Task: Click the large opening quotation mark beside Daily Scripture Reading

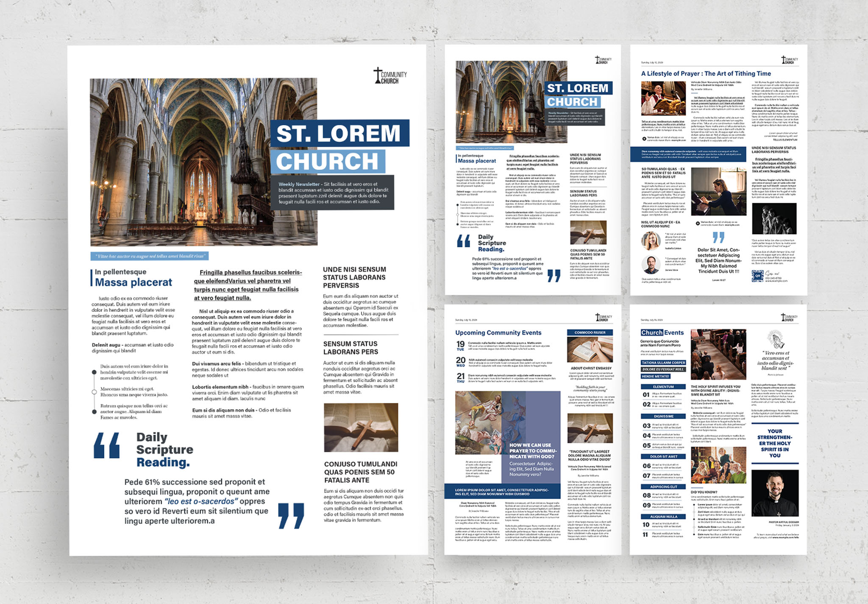Action: [106, 445]
